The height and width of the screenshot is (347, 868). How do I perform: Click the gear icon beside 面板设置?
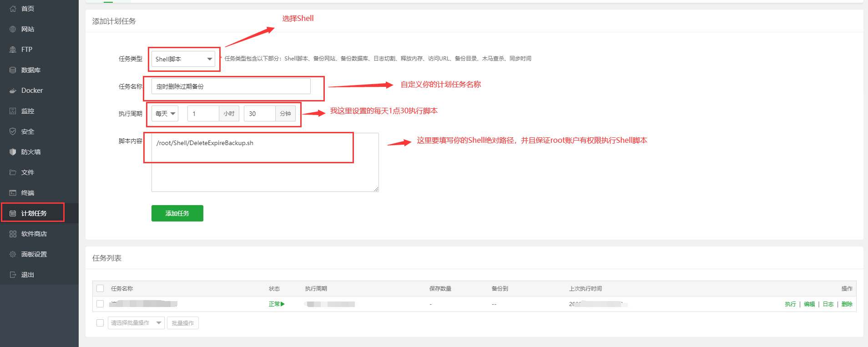[13, 254]
